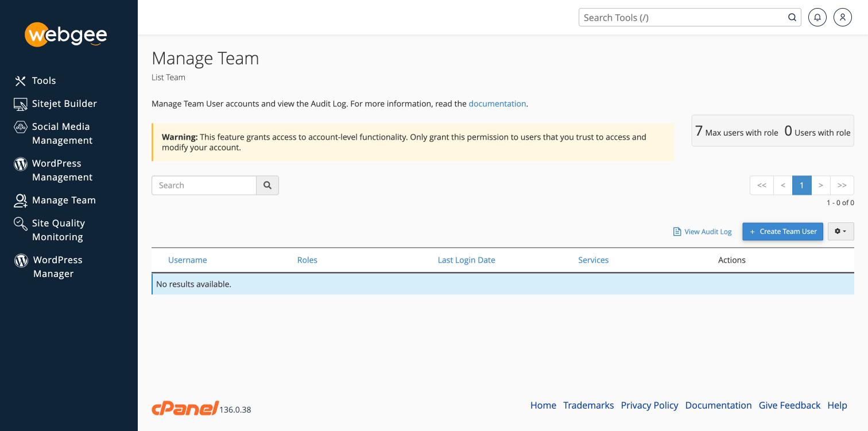Open Home link in footer
868x431 pixels.
[x=543, y=405]
